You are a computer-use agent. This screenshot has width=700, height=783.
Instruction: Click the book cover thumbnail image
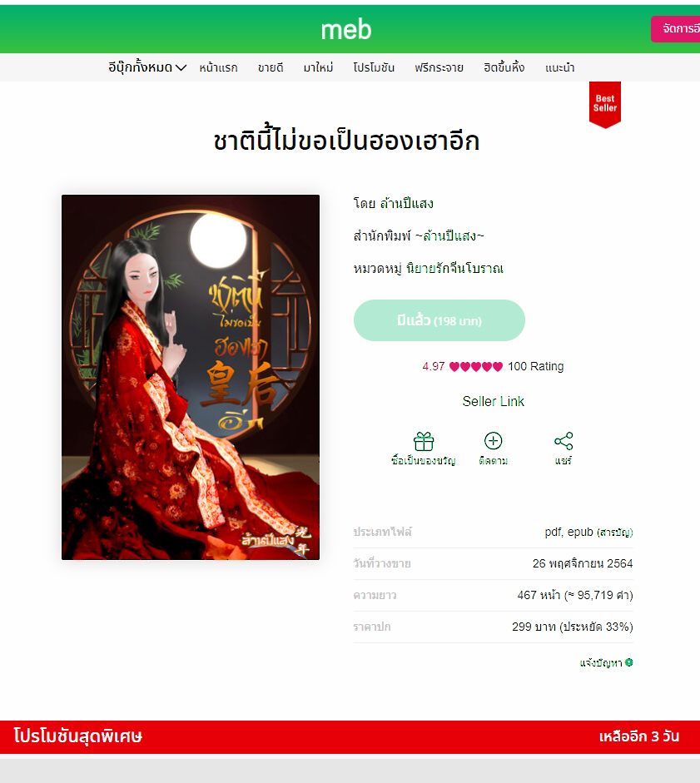[191, 377]
